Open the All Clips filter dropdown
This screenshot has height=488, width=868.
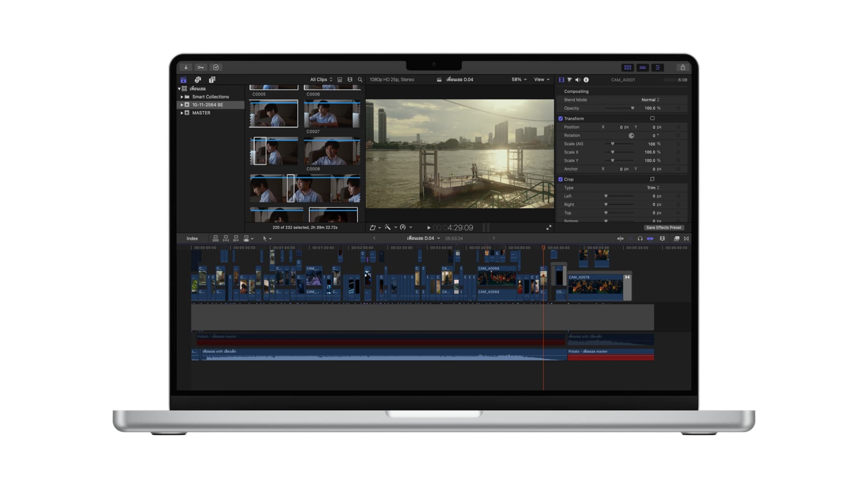(321, 80)
